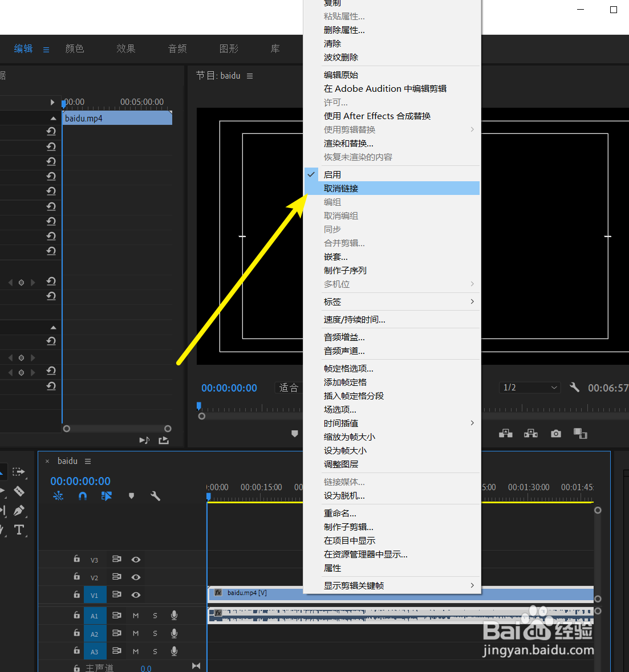
Task: Select 嵌套... menu entry
Action: (x=392, y=256)
